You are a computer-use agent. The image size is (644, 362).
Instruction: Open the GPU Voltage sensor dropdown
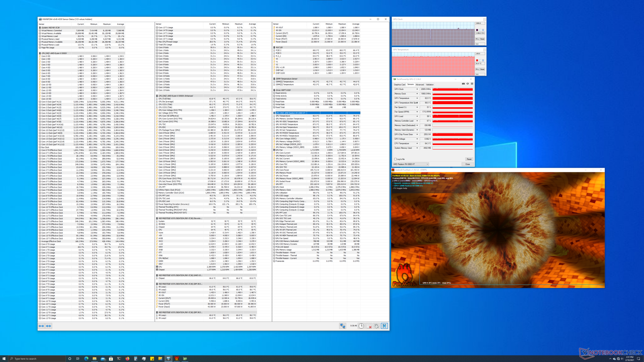417,139
